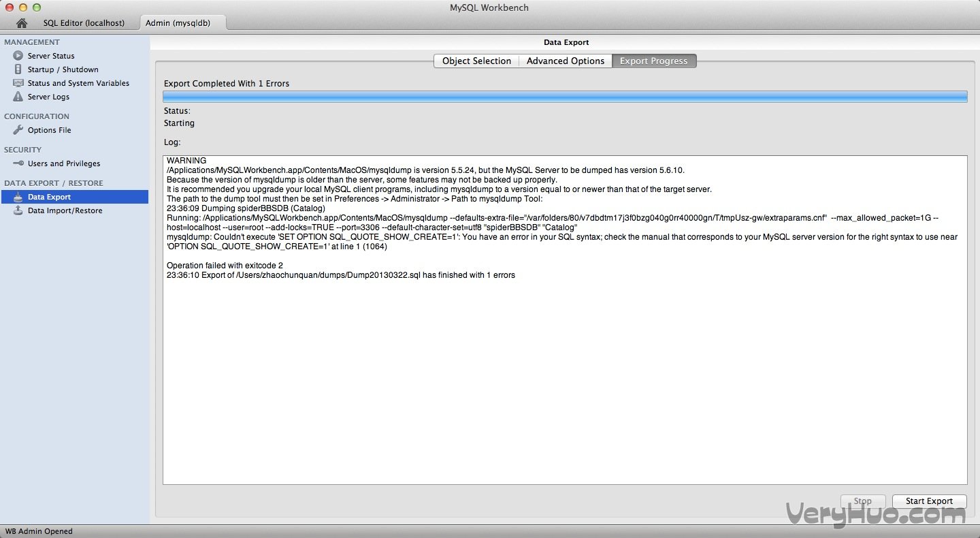
Task: Click the green zoom window button
Action: [37, 7]
